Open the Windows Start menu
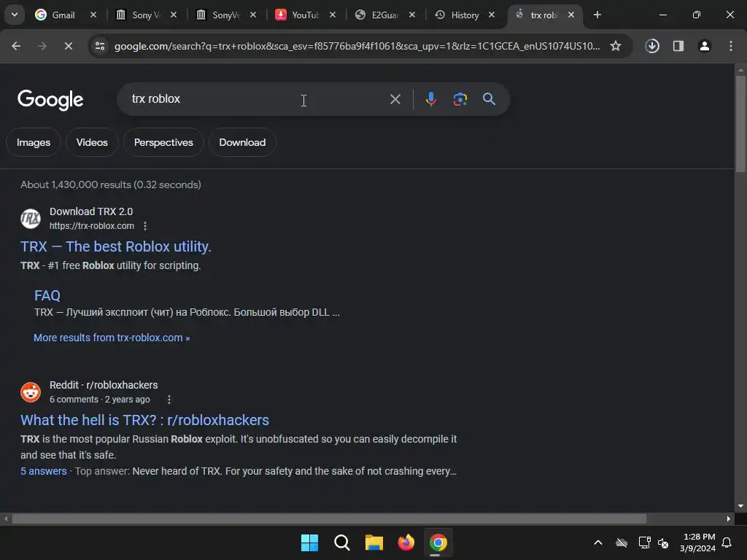This screenshot has width=747, height=560. [309, 542]
